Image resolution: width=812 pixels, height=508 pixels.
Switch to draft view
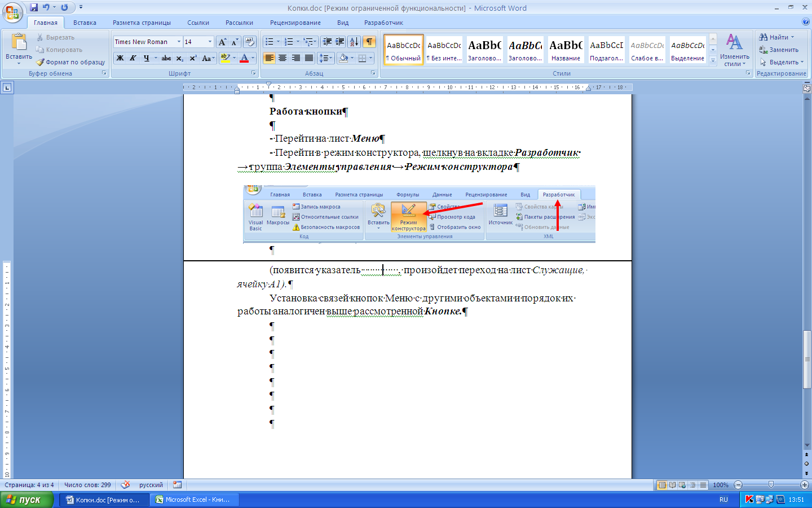click(703, 485)
